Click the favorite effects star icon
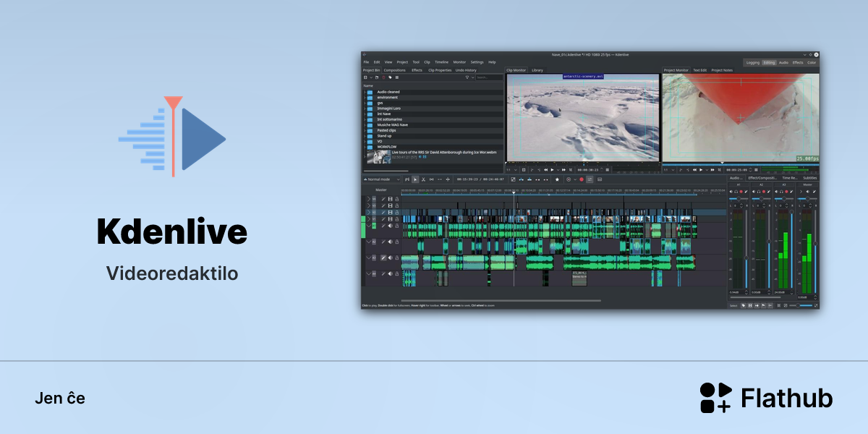 click(557, 179)
